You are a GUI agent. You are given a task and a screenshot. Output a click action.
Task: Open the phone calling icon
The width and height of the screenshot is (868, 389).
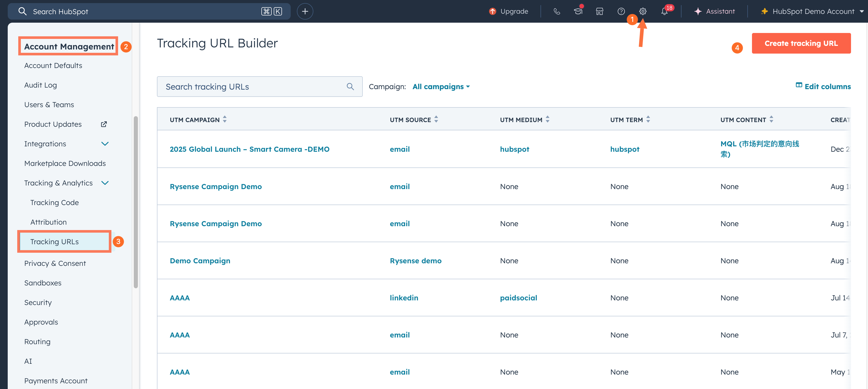pos(557,12)
